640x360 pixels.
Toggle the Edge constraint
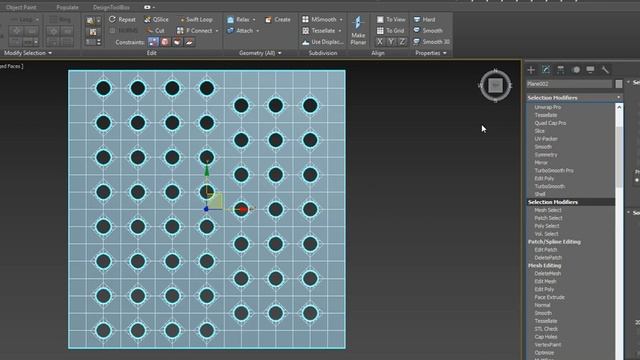[165, 42]
